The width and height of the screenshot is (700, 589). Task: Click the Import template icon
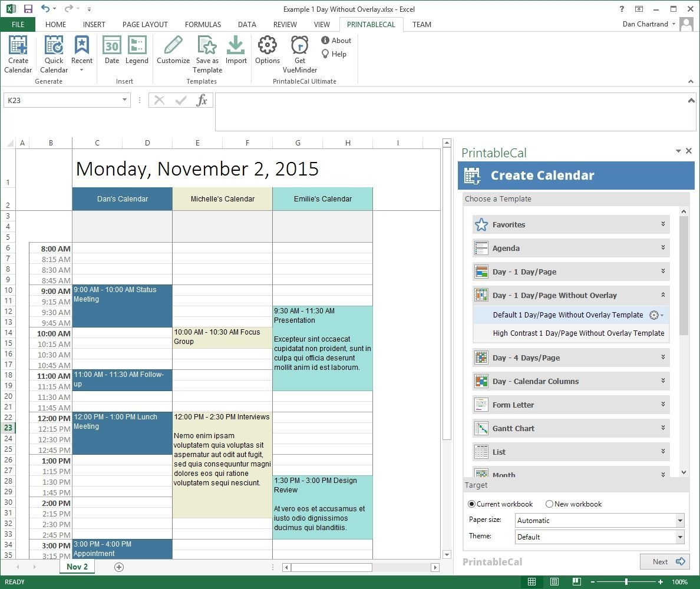(x=236, y=50)
